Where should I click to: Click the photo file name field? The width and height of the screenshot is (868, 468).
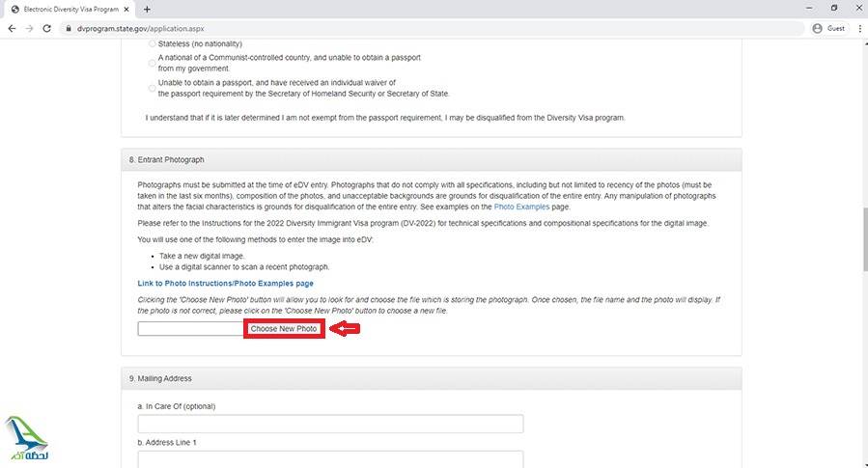190,329
